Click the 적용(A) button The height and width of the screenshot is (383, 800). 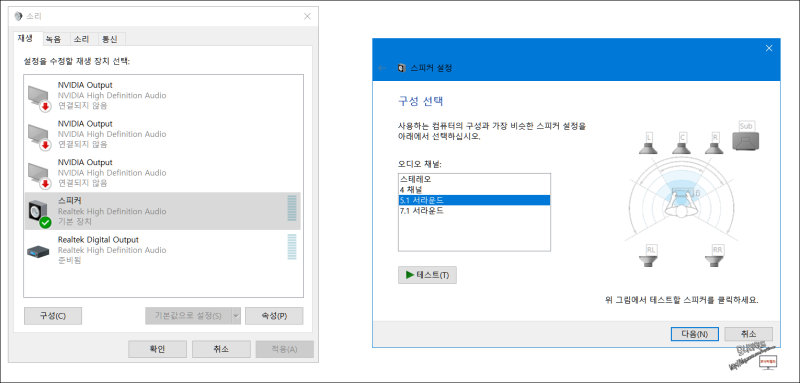(x=284, y=349)
